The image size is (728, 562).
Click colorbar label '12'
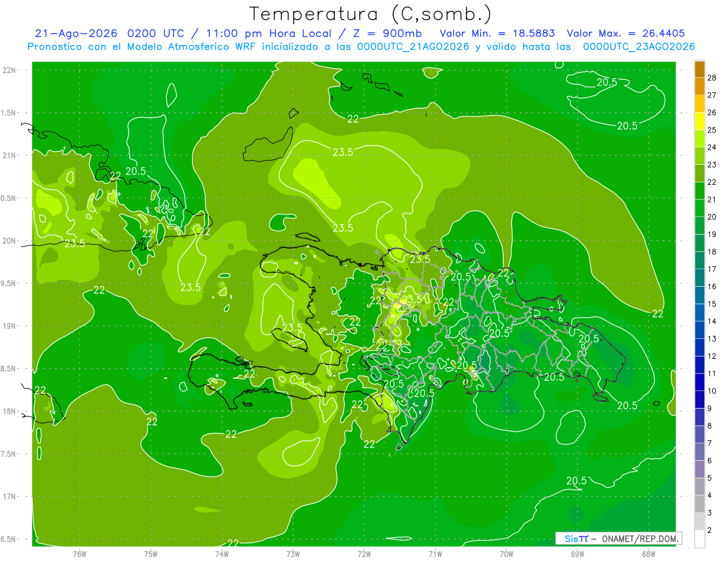[712, 356]
